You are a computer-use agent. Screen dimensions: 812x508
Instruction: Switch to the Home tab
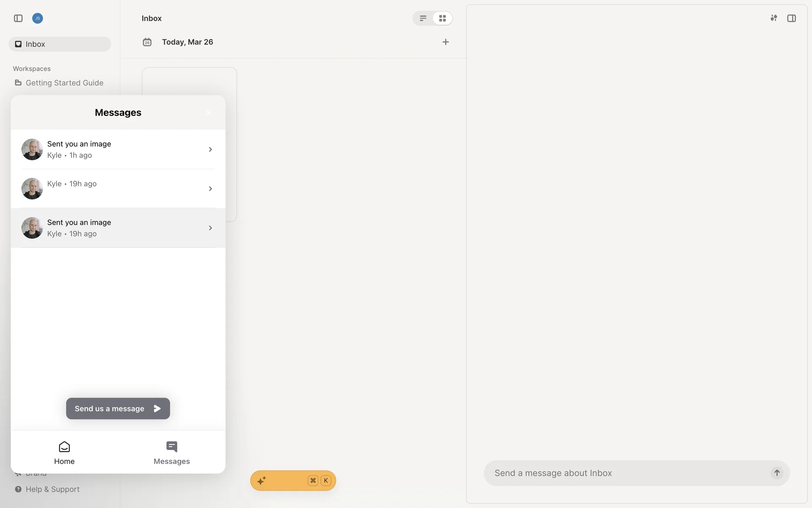point(64,453)
